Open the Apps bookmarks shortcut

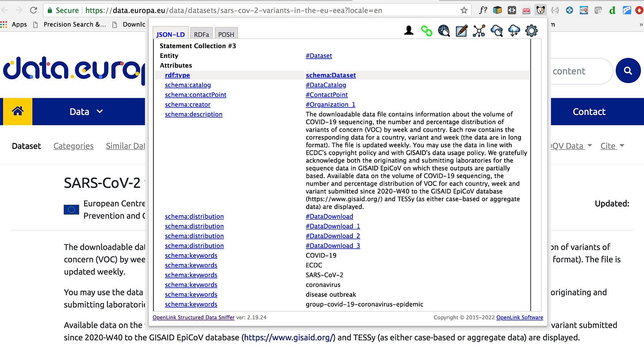[x=14, y=24]
